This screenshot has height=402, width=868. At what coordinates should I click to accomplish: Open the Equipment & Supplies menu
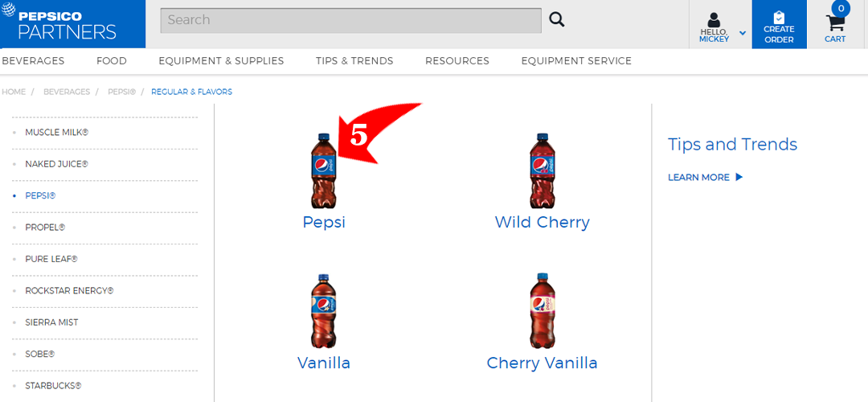(221, 61)
